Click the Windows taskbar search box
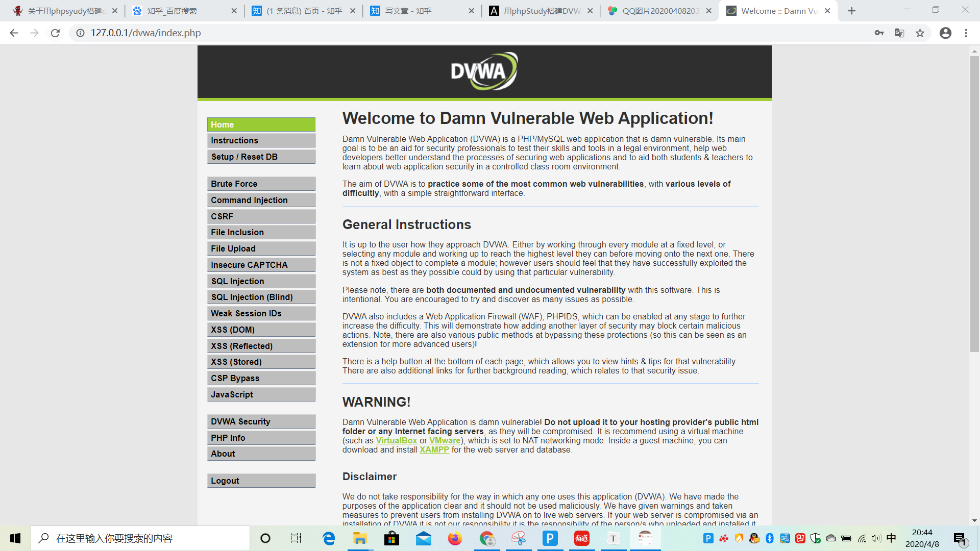980x551 pixels. [x=140, y=538]
